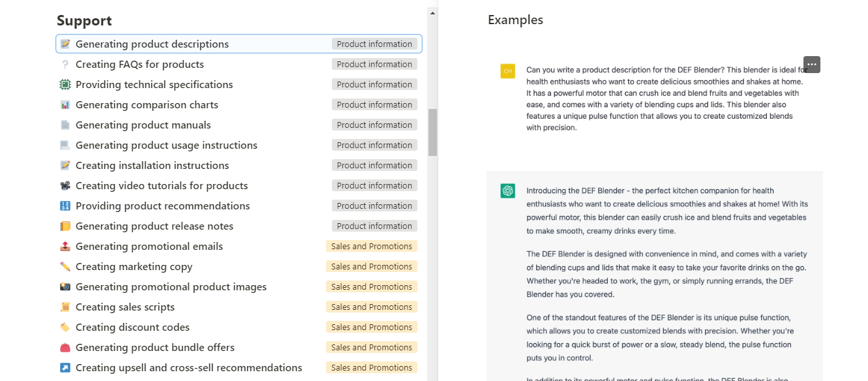The width and height of the screenshot is (868, 381).
Task: Open Generating product manuals entry
Action: (143, 125)
